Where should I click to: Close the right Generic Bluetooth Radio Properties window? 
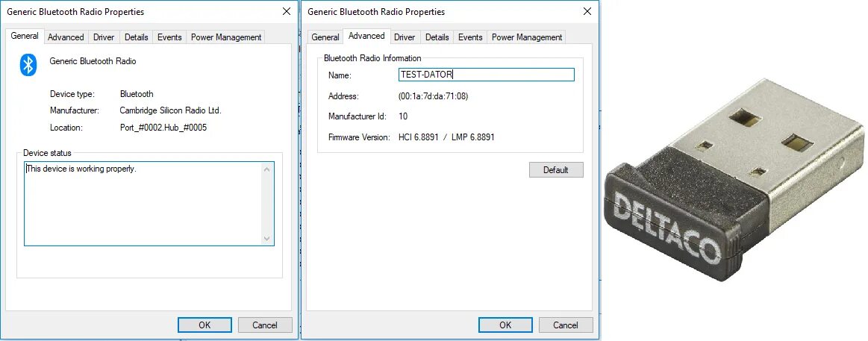pyautogui.click(x=587, y=11)
